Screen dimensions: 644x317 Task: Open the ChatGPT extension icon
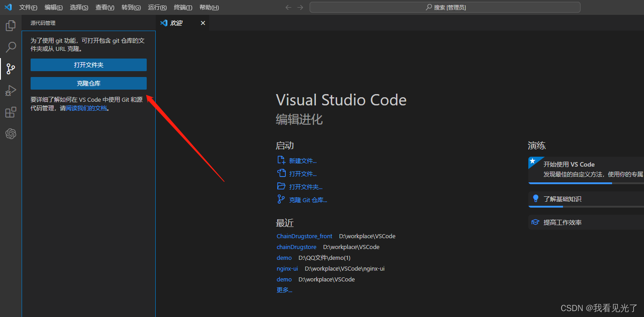[11, 134]
